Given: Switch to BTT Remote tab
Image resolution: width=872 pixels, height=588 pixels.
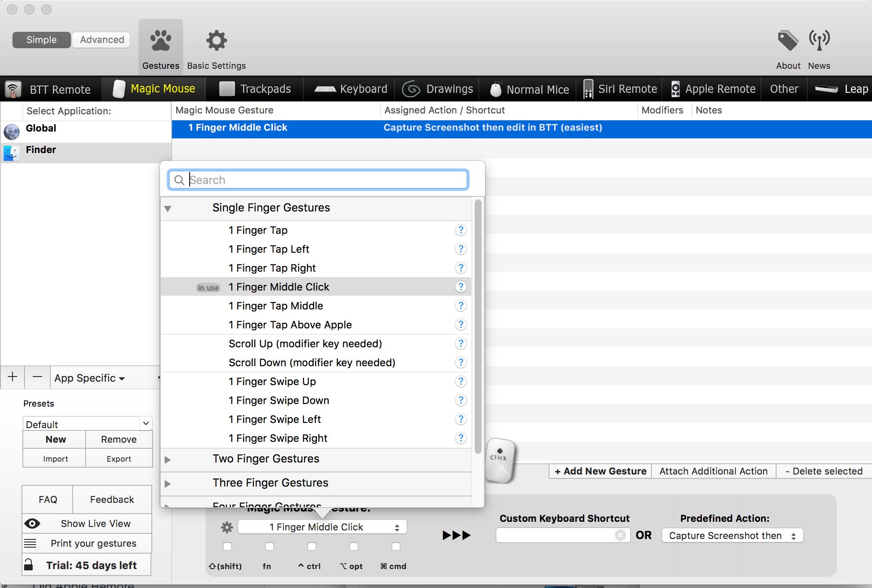Looking at the screenshot, I should point(51,89).
